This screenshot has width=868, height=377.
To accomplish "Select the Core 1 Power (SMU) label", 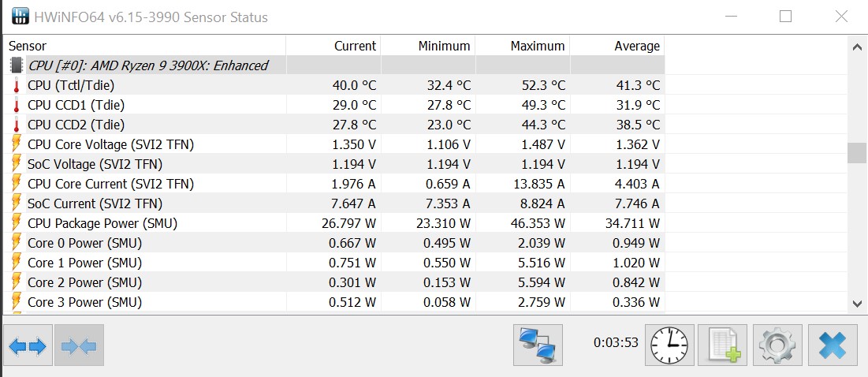I will (x=84, y=263).
